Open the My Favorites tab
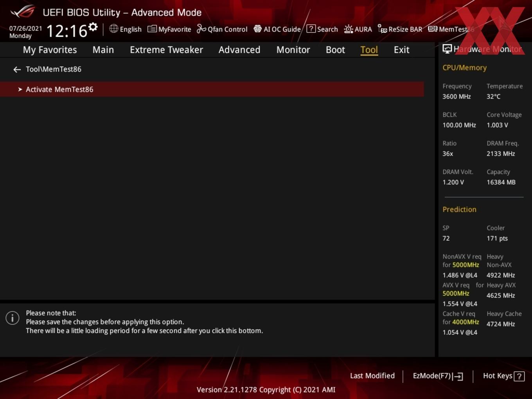532x399 pixels. [x=50, y=50]
